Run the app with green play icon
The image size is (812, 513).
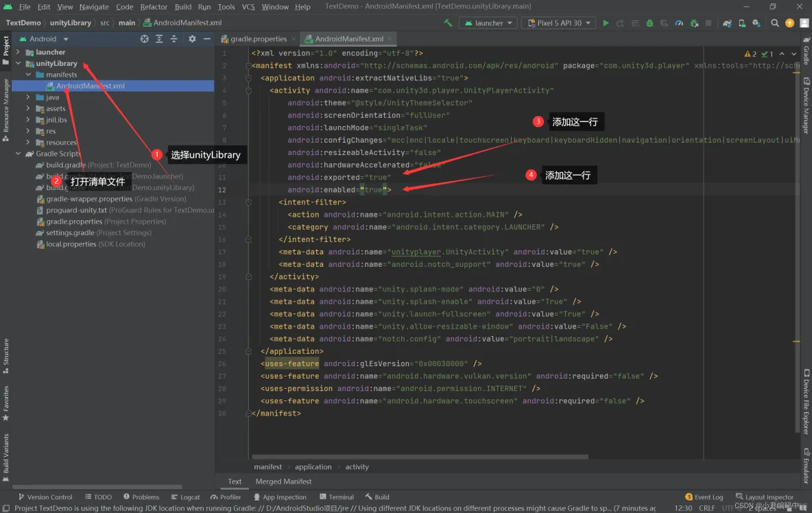click(x=606, y=23)
